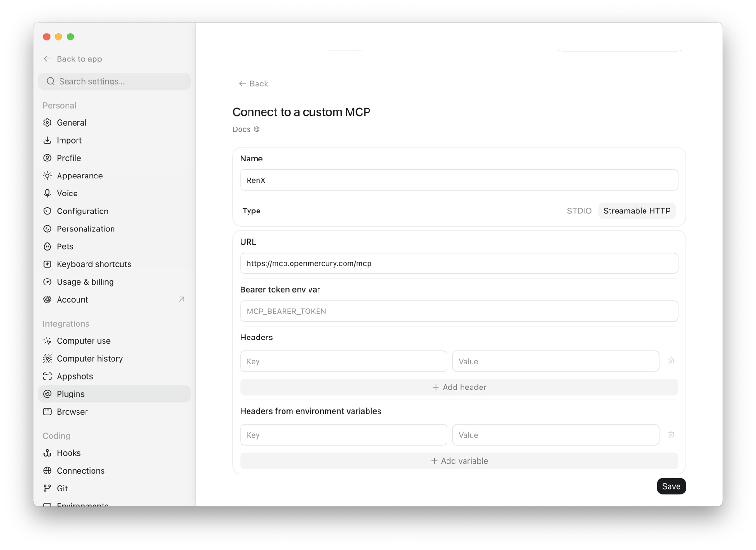This screenshot has height=550, width=756.
Task: Click the Voice microphone icon
Action: 47,194
